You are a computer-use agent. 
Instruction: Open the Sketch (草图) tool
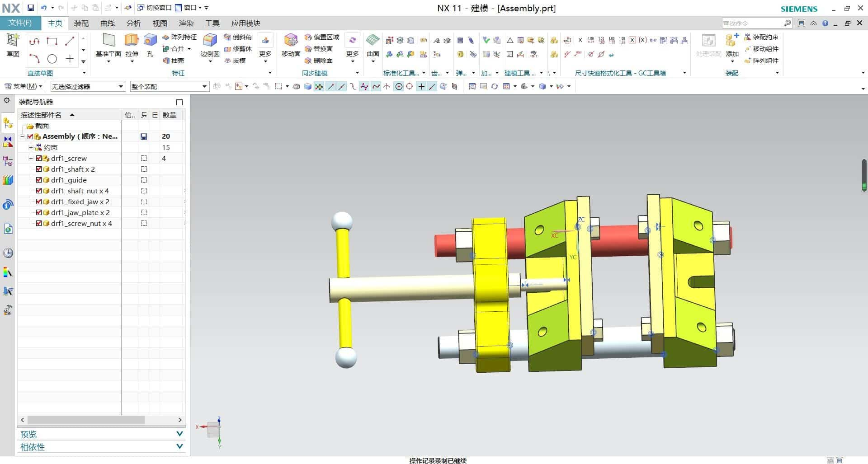pos(13,45)
